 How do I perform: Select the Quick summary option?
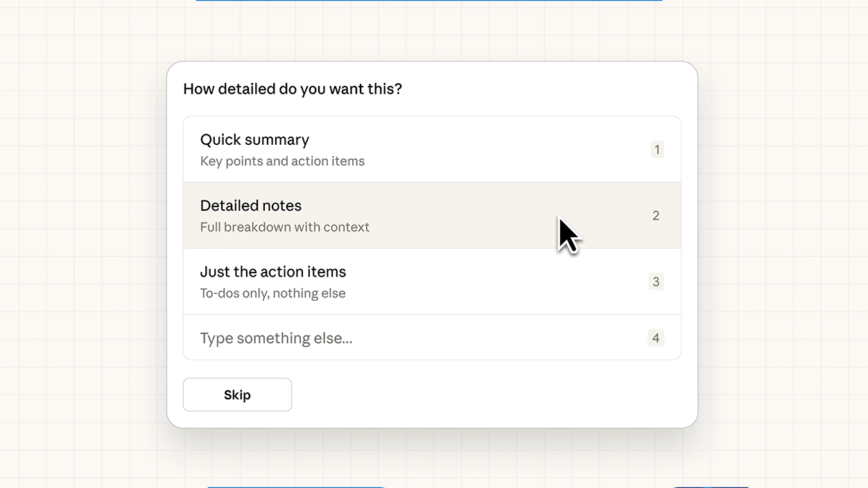(416, 150)
